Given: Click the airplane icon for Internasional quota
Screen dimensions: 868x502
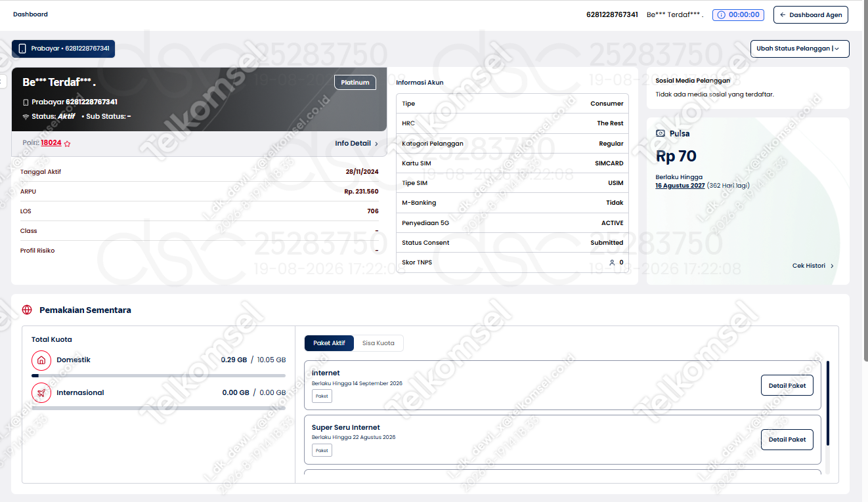Looking at the screenshot, I should (41, 393).
